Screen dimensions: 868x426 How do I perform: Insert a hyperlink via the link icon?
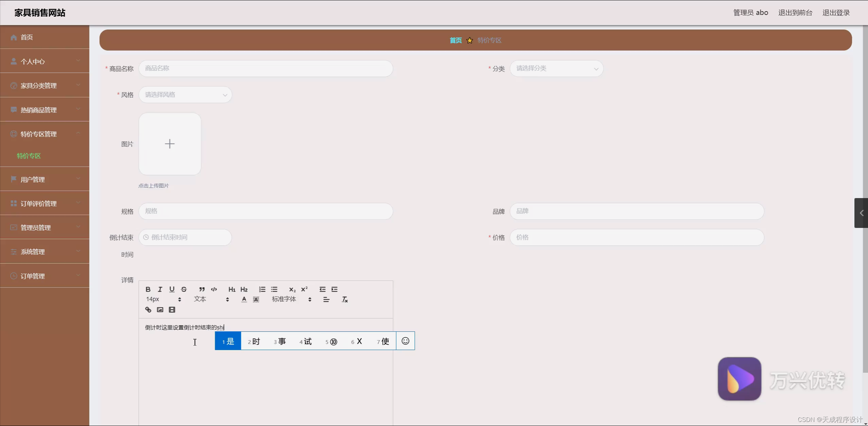click(148, 310)
